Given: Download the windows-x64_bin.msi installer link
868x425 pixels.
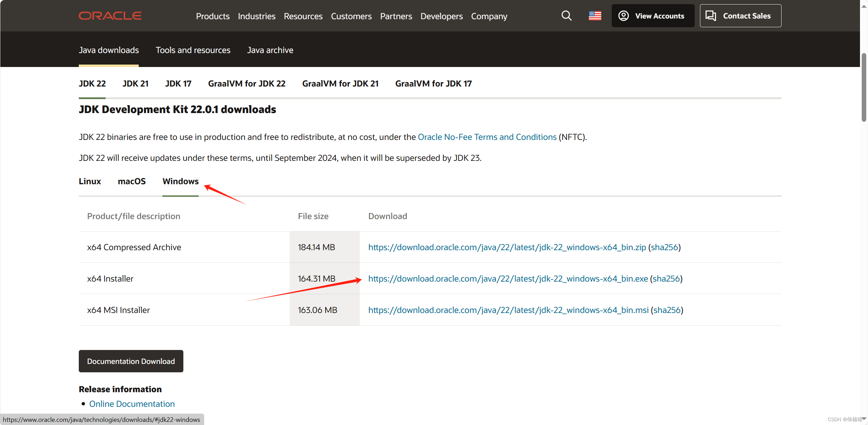Looking at the screenshot, I should point(508,310).
